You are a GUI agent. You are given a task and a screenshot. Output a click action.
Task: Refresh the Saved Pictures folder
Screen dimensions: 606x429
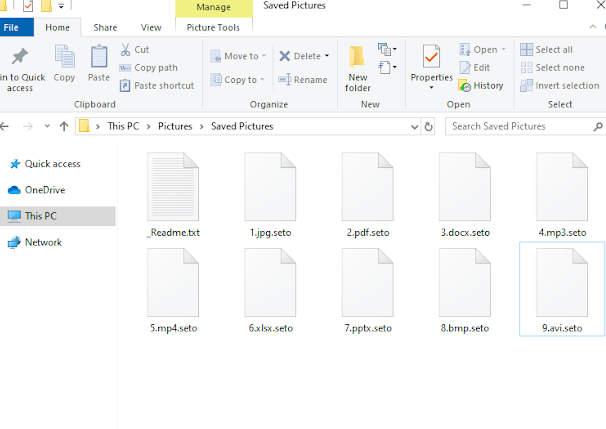[429, 126]
